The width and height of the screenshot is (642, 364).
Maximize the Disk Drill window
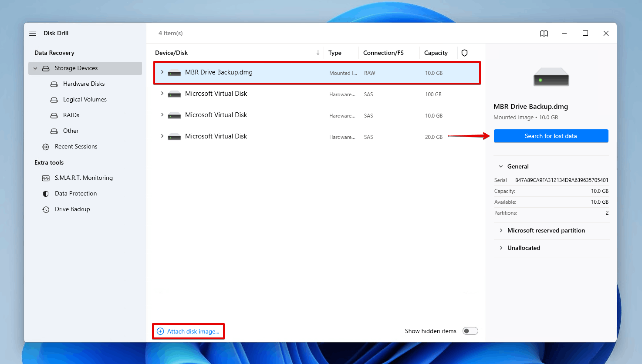click(x=585, y=33)
